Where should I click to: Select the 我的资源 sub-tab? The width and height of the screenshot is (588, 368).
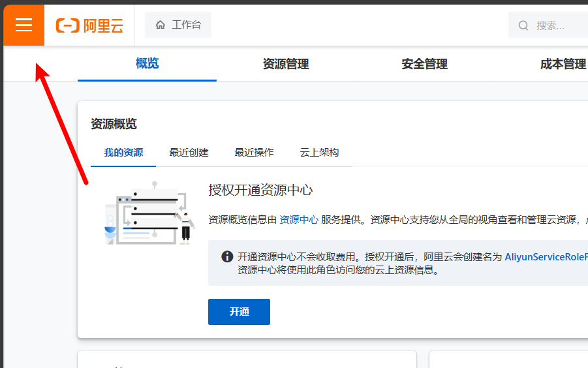click(123, 152)
